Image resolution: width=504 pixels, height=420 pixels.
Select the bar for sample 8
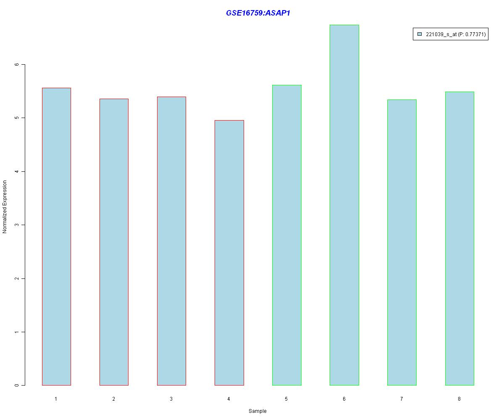point(459,239)
